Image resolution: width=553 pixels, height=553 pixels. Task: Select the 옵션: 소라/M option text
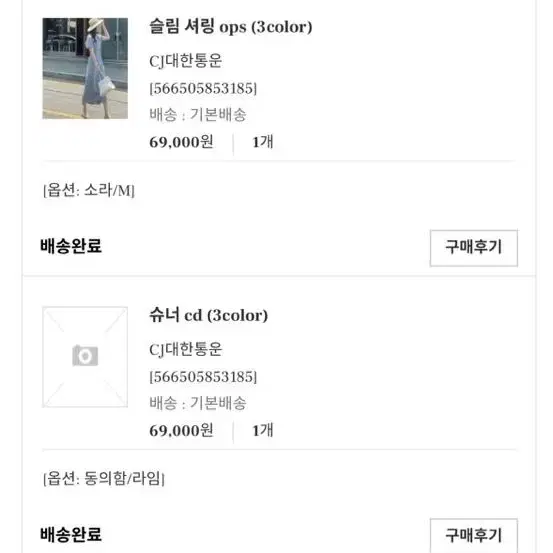(89, 190)
